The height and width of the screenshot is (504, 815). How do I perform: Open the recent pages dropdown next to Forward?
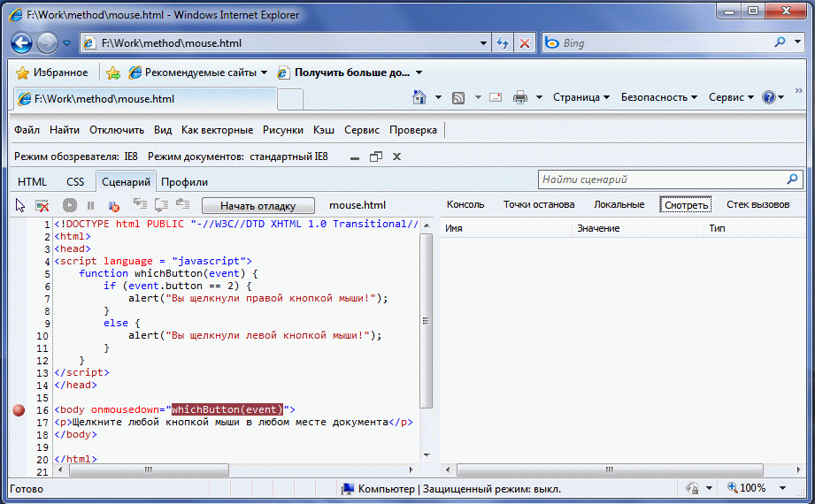[x=66, y=43]
